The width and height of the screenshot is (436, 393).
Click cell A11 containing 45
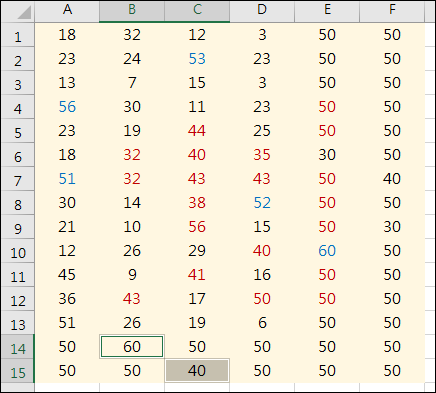click(x=67, y=275)
